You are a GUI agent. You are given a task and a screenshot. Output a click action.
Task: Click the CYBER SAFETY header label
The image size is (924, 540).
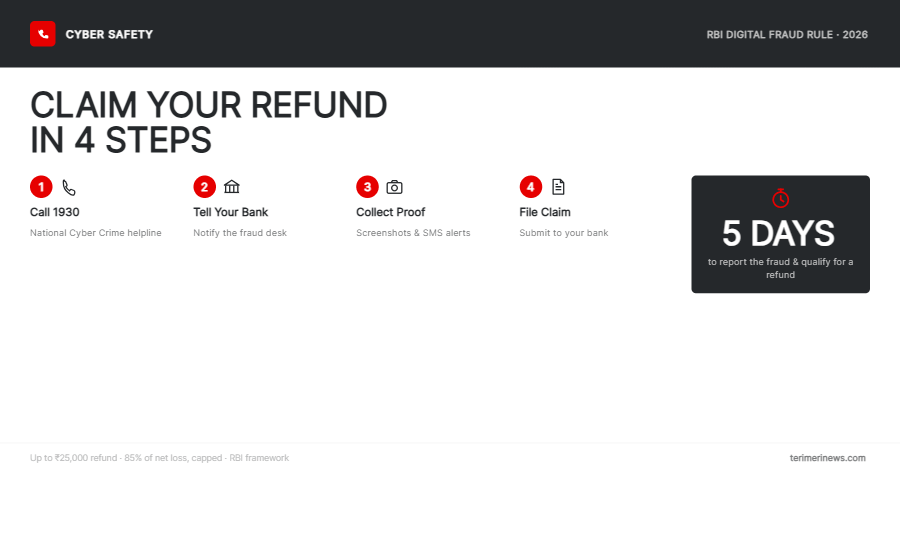109,34
